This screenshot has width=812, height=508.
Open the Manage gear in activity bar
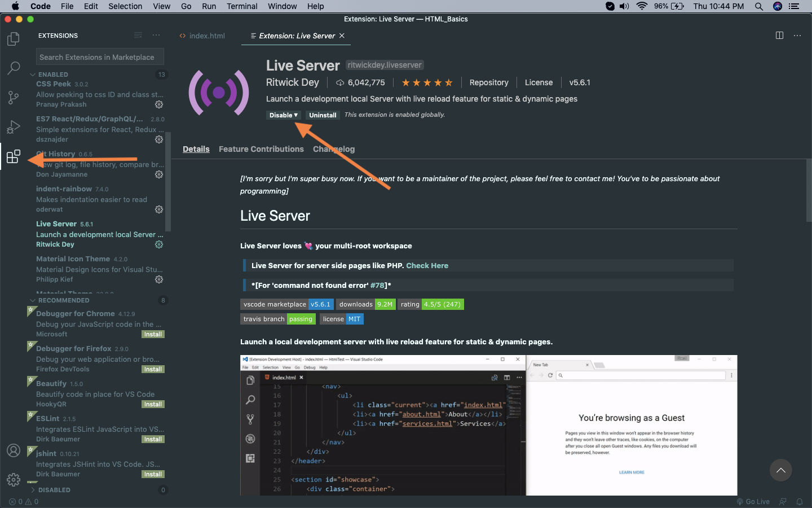[13, 479]
